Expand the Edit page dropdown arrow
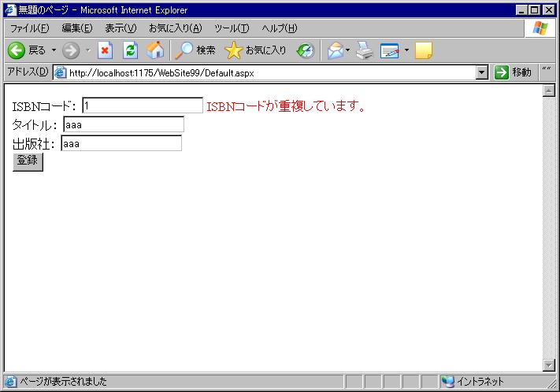Viewport: 560px width, 392px height. [x=406, y=50]
